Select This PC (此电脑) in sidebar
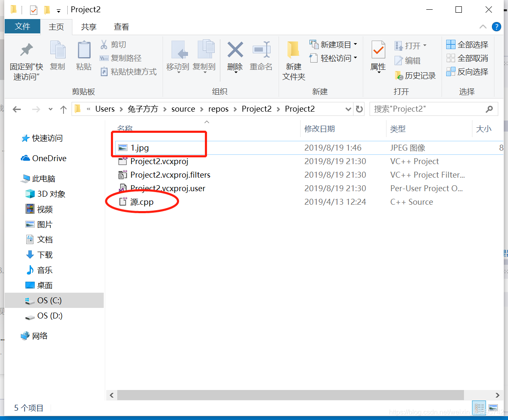 click(38, 178)
